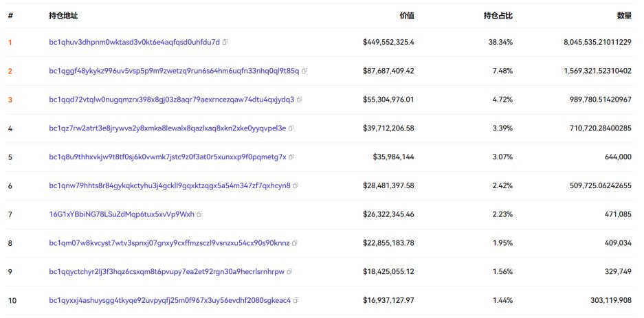644x318 pixels.
Task: Copy the rank 6 address bc1qnw79hhts8r84
Action: point(296,185)
